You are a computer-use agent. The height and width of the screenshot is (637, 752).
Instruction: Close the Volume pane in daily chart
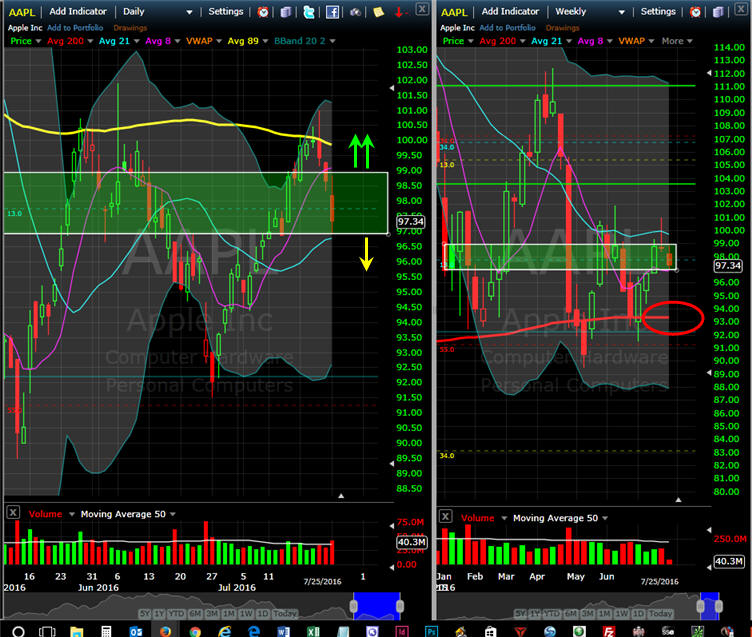point(12,514)
